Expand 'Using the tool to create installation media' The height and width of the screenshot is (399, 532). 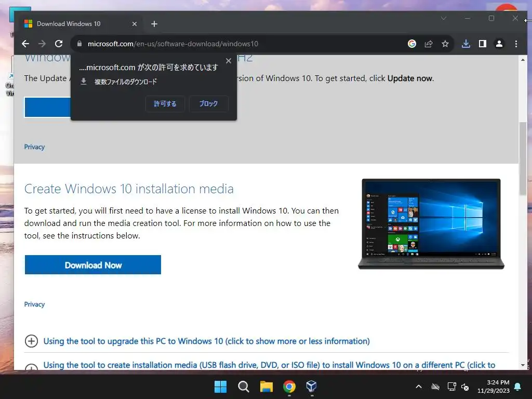tap(260, 365)
